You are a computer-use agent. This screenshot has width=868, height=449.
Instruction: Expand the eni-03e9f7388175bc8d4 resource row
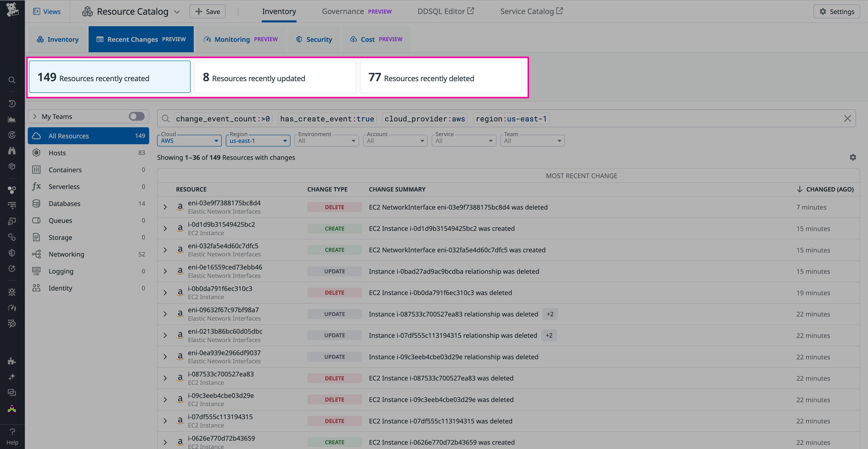coord(165,207)
